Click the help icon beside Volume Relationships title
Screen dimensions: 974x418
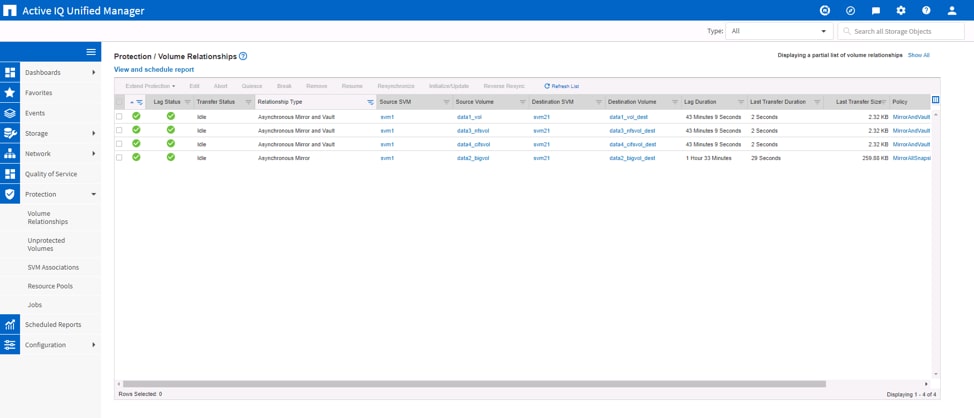(x=243, y=57)
